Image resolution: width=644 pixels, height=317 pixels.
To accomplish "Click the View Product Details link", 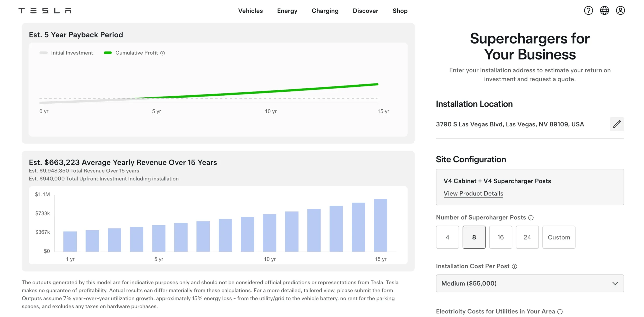I will tap(473, 193).
